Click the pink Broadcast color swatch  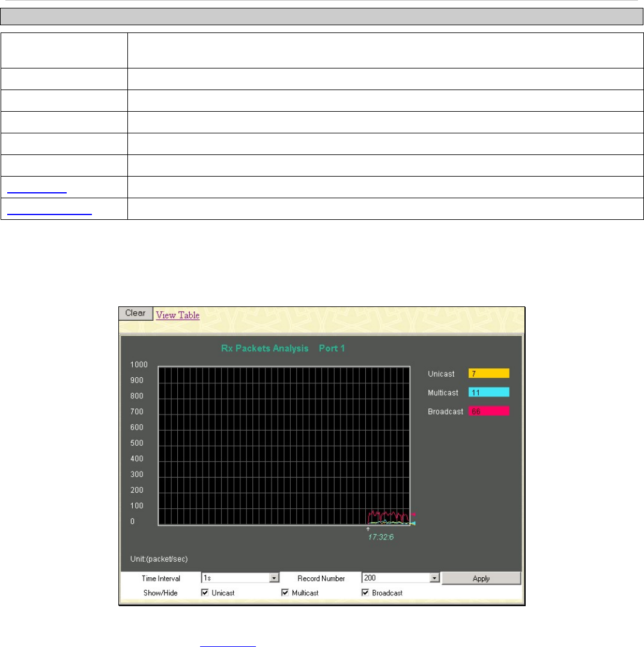489,412
